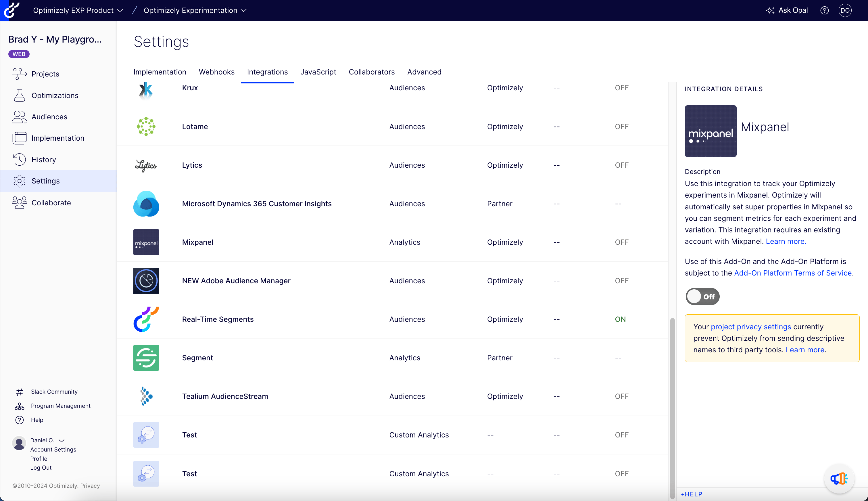868x501 pixels.
Task: Expand the Daniel O. account chevron
Action: [62, 440]
